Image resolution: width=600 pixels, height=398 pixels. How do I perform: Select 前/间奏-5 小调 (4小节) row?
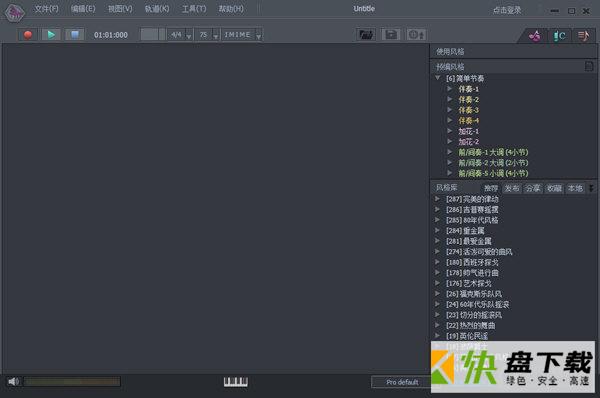click(493, 173)
